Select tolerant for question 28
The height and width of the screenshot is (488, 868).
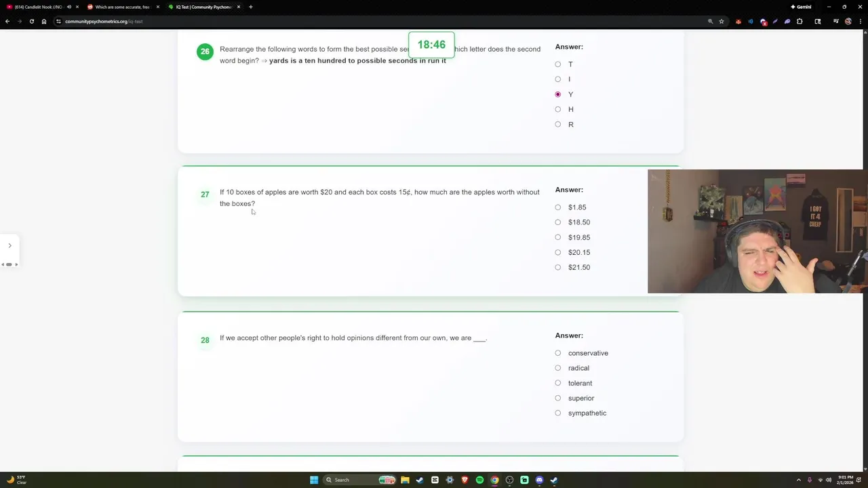click(558, 383)
